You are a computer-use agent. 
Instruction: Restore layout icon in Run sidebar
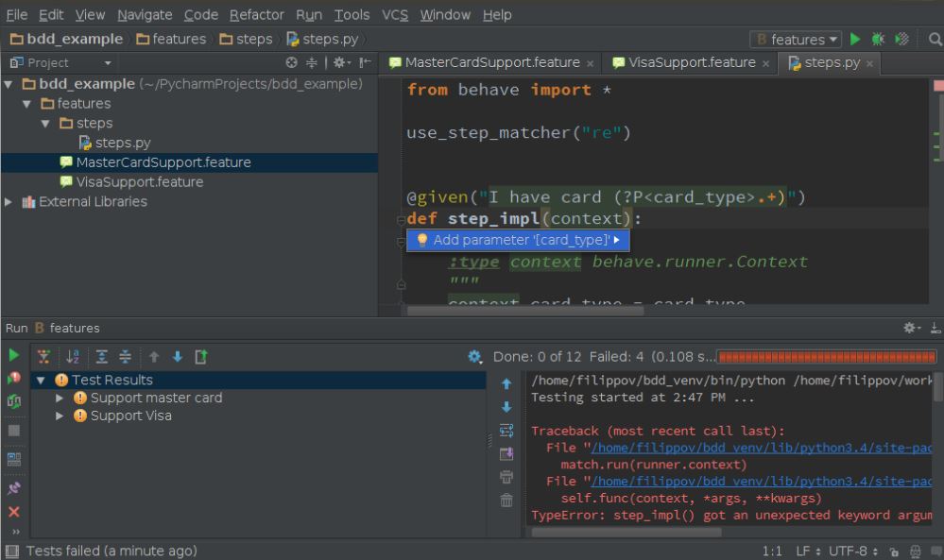pos(14,460)
